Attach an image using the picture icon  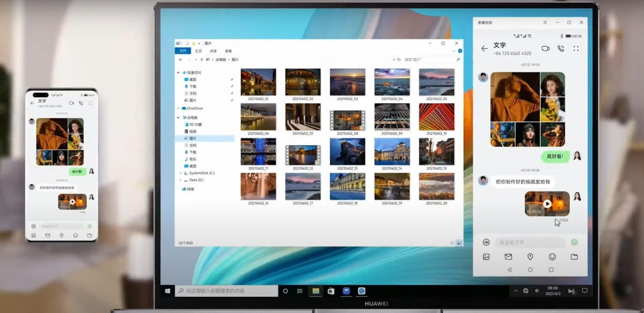486,257
